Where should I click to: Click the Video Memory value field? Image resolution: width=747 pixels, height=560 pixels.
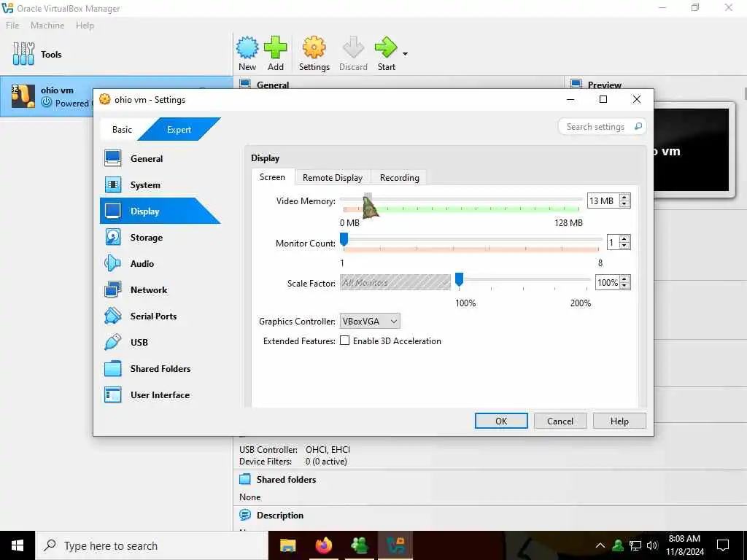click(603, 201)
